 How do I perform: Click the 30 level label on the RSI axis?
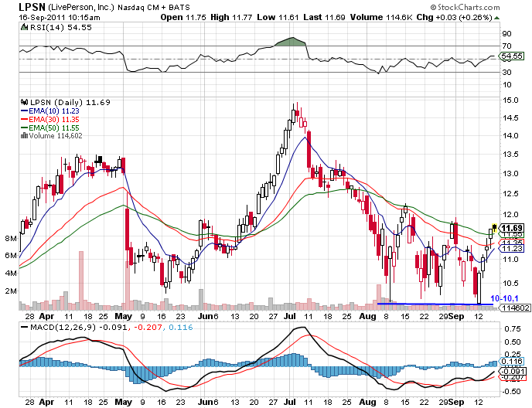507,72
